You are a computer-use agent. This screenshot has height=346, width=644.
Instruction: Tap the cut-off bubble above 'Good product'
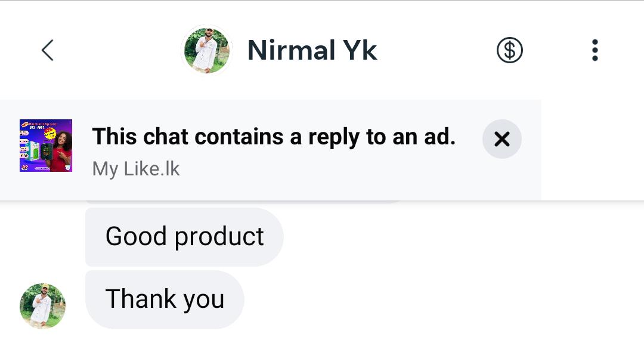tap(244, 203)
